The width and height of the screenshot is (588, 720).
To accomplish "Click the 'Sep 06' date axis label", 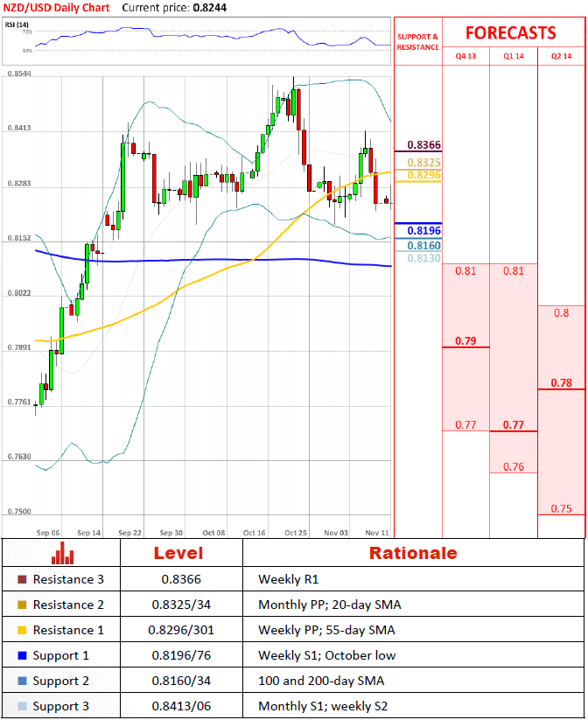I will coord(48,533).
